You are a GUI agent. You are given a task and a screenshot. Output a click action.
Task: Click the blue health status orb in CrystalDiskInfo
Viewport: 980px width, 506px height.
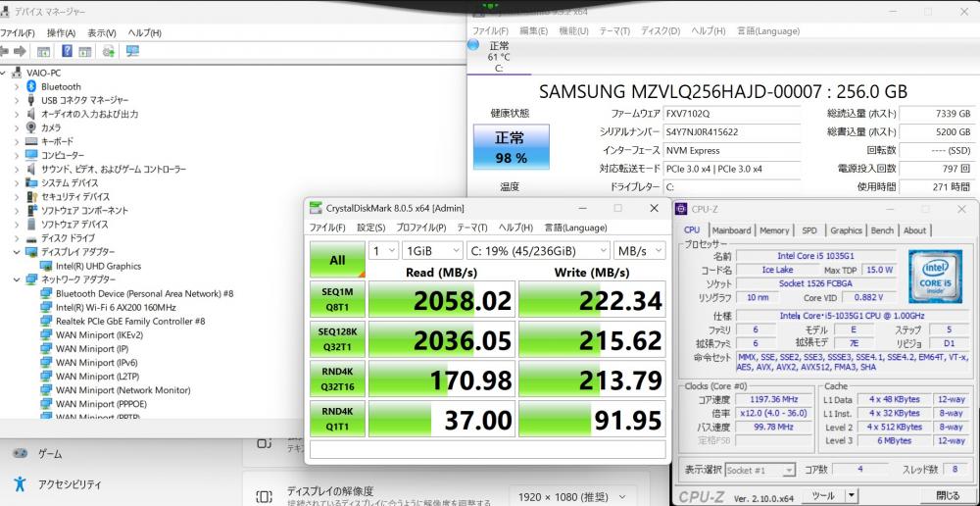point(473,45)
